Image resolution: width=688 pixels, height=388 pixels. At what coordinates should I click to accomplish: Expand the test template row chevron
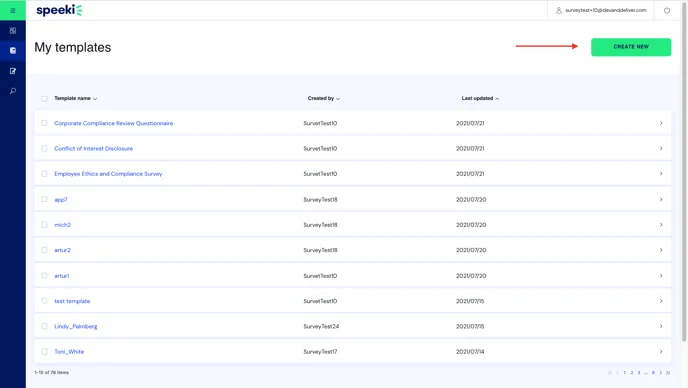click(661, 301)
